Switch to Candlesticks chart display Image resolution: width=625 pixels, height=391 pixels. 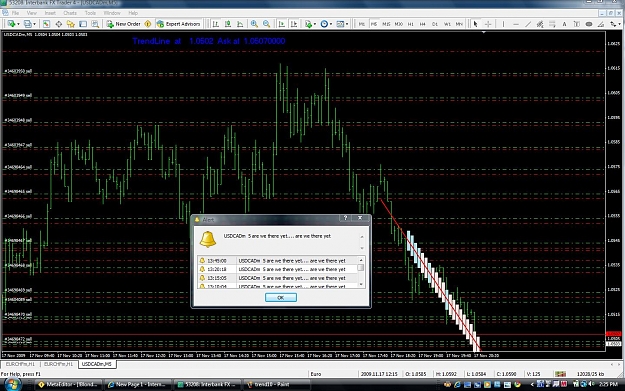tap(228, 24)
